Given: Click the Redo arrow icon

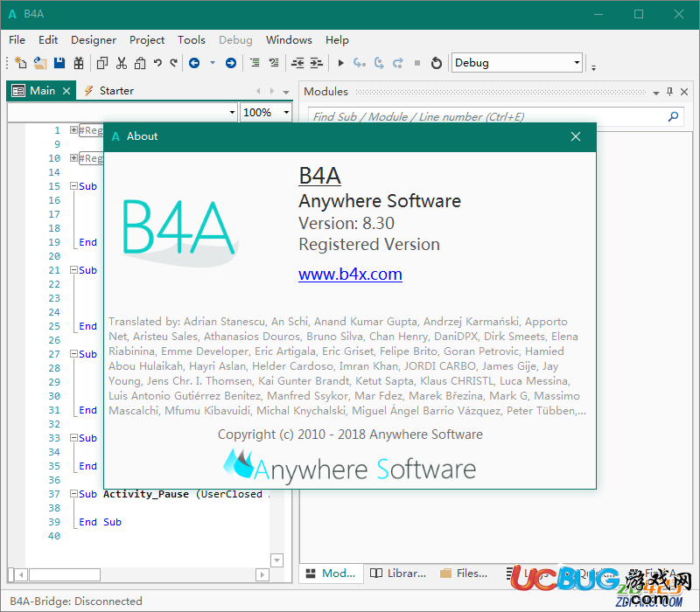Looking at the screenshot, I should click(174, 63).
